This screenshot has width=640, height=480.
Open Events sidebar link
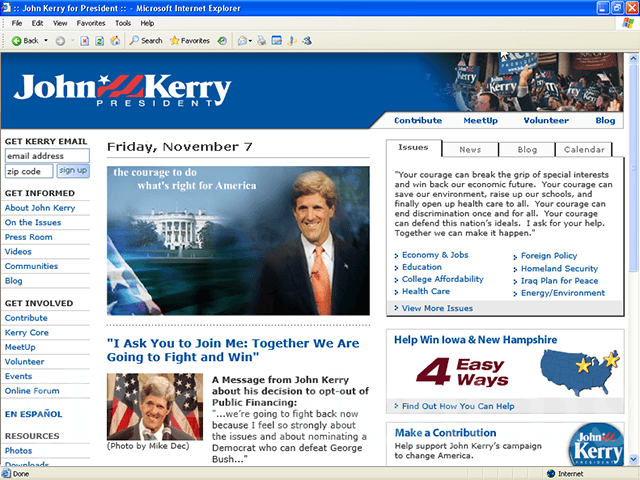(18, 376)
